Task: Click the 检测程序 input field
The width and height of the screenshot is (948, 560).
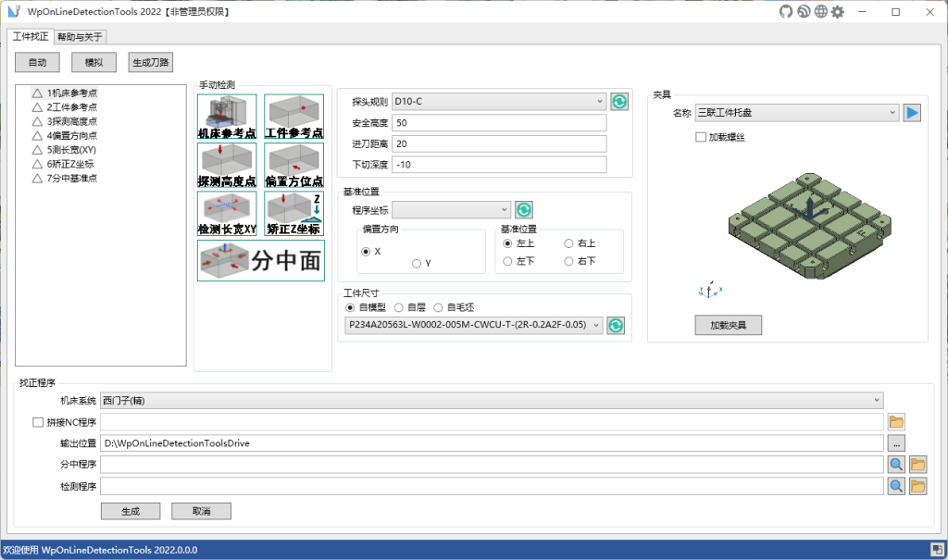Action: (x=492, y=486)
